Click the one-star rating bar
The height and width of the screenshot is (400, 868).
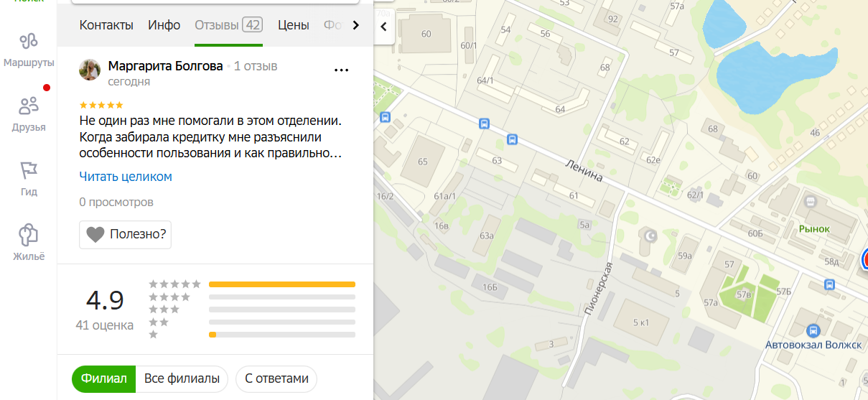pyautogui.click(x=282, y=335)
